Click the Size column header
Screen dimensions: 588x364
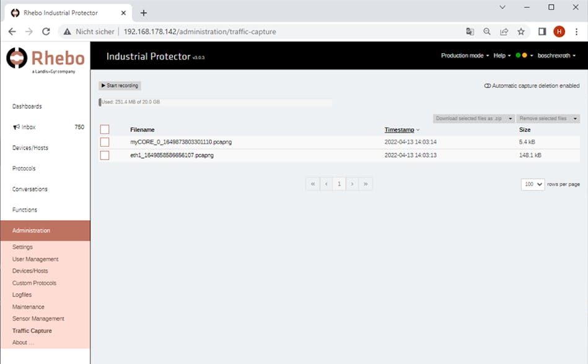click(x=525, y=129)
